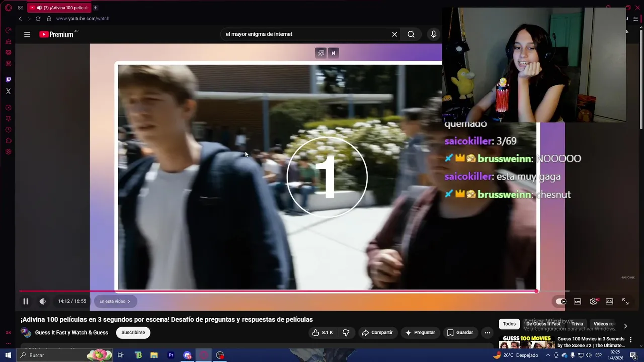Open the sidebar Player icon
This screenshot has height=362, width=644.
pyautogui.click(x=8, y=108)
